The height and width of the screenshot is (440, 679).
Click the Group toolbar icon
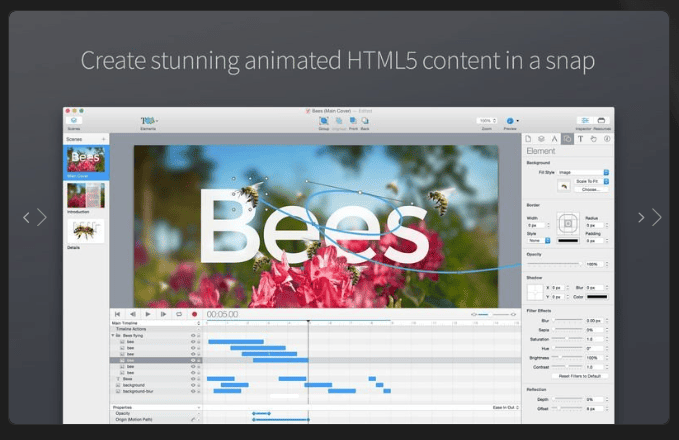(x=323, y=121)
